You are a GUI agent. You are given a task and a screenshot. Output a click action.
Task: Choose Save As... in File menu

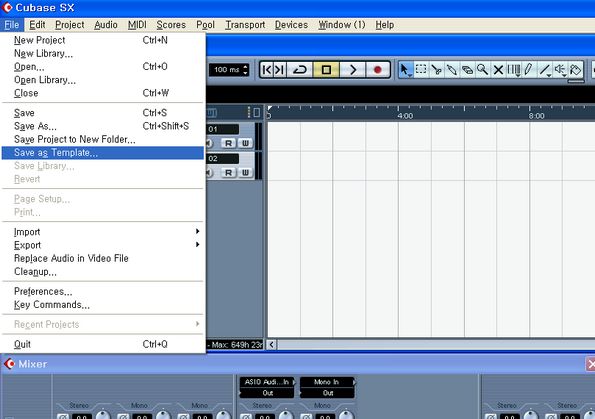(x=102, y=126)
